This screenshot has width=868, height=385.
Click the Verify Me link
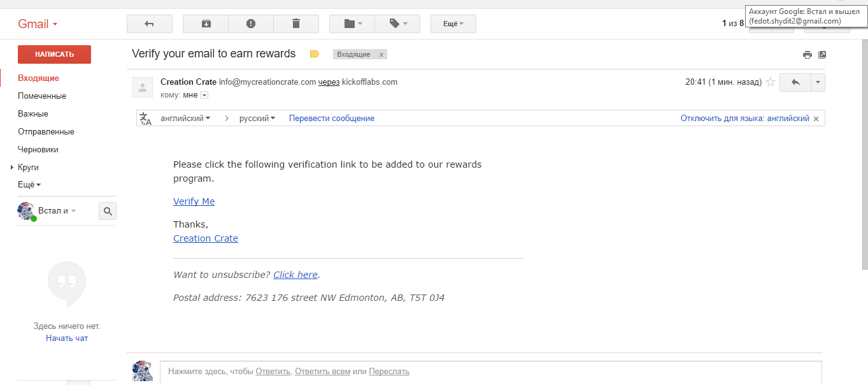point(194,201)
